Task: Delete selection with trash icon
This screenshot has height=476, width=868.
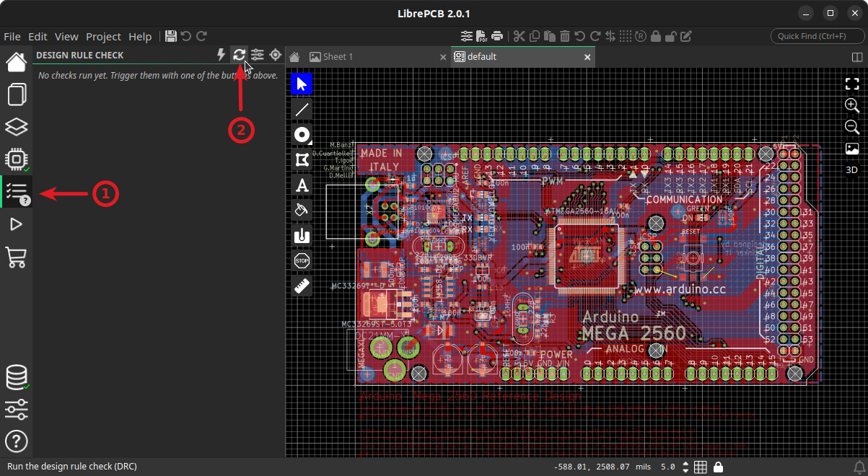Action: pyautogui.click(x=565, y=36)
